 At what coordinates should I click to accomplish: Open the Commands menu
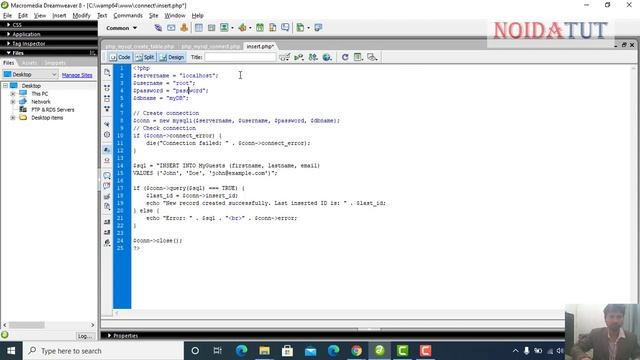click(128, 16)
